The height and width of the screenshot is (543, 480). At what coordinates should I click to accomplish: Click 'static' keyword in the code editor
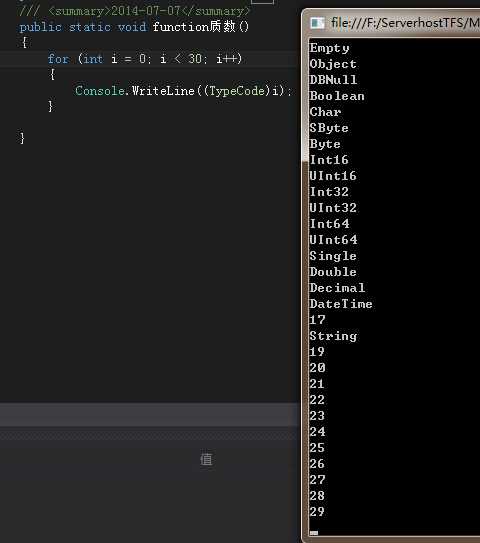click(90, 27)
